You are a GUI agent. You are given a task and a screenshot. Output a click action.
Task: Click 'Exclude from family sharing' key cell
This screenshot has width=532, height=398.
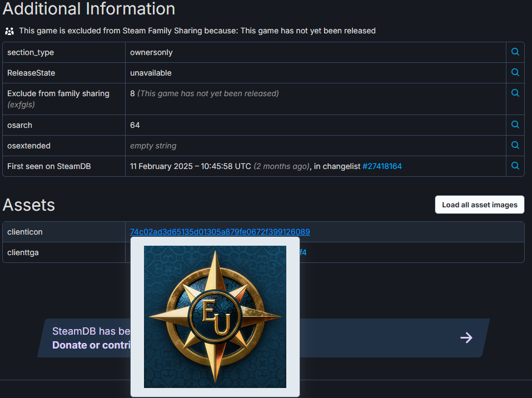coord(64,99)
